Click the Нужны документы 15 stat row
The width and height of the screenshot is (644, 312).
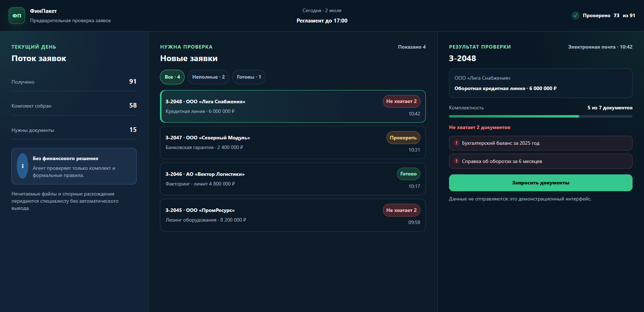pos(74,130)
